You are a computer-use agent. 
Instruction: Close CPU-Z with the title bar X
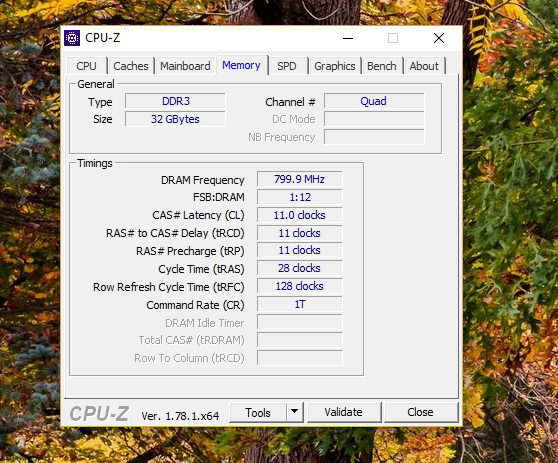click(x=439, y=38)
